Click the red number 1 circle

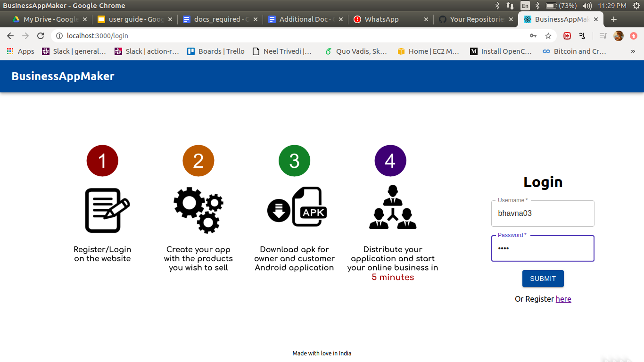click(102, 161)
